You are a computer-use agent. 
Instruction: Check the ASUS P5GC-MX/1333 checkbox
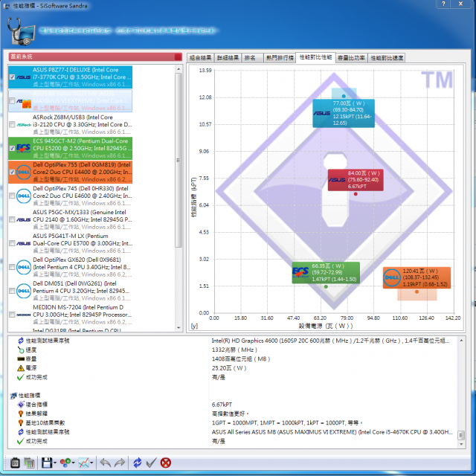click(12, 219)
